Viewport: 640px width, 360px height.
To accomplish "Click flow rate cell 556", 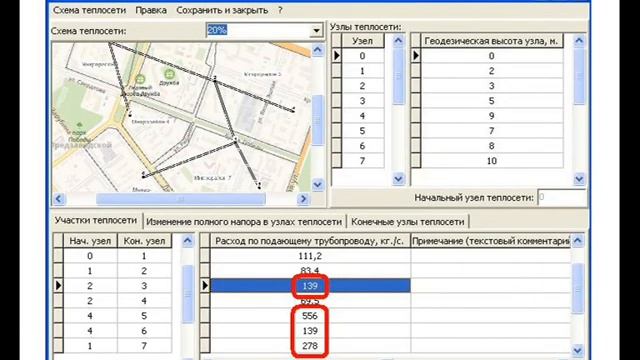I will 310,316.
